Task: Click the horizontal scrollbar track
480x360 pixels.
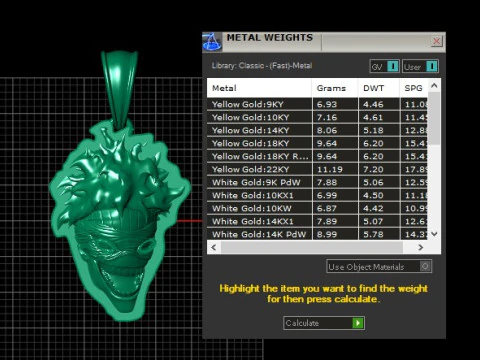Action: [x=312, y=247]
